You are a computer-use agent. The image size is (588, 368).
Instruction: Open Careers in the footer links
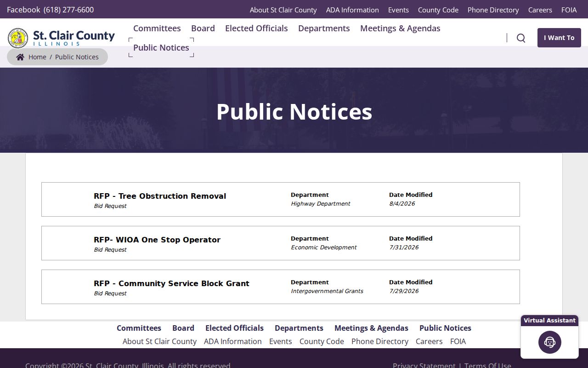click(x=429, y=341)
